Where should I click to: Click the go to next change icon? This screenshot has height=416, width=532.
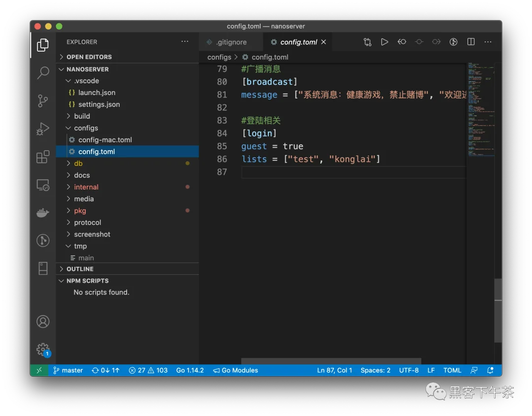[436, 42]
